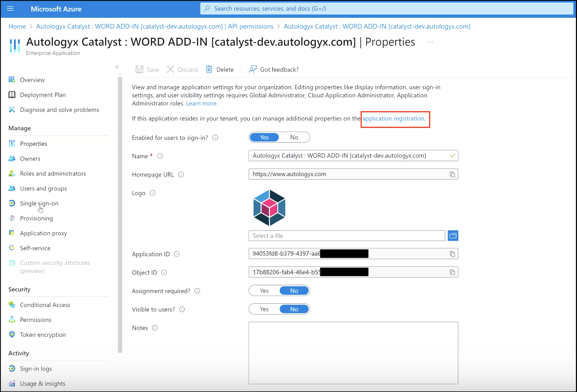Image resolution: width=577 pixels, height=392 pixels.
Task: Click the info icon next to Object ID
Action: (x=164, y=272)
